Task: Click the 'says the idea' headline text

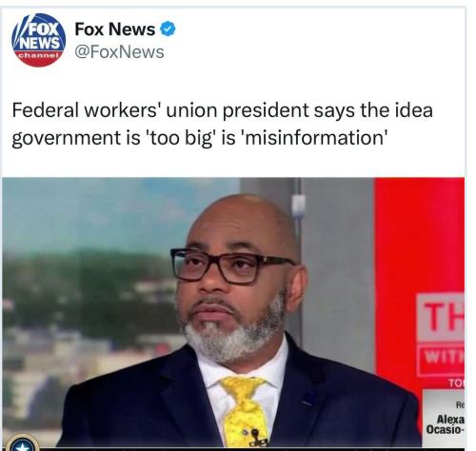Action: point(373,110)
